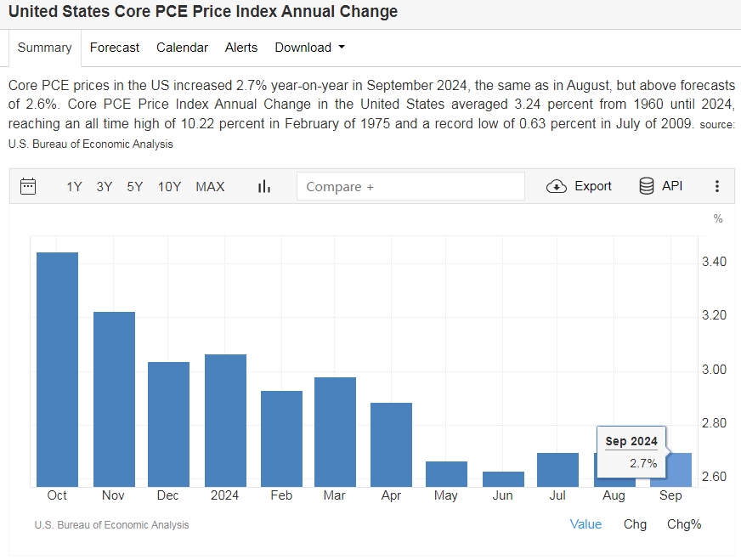Switch chart to MAX time range
Screen dimensions: 741x560
point(210,186)
